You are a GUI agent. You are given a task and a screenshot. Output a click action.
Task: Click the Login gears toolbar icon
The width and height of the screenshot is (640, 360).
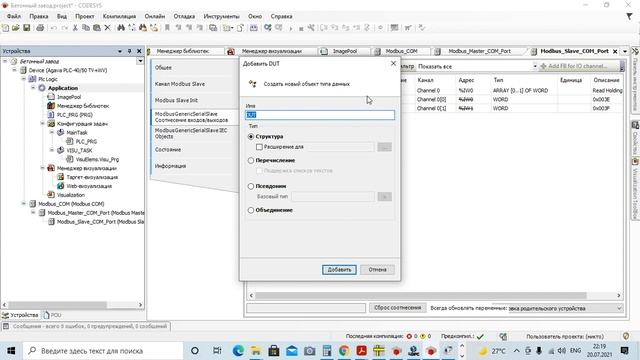click(x=267, y=28)
